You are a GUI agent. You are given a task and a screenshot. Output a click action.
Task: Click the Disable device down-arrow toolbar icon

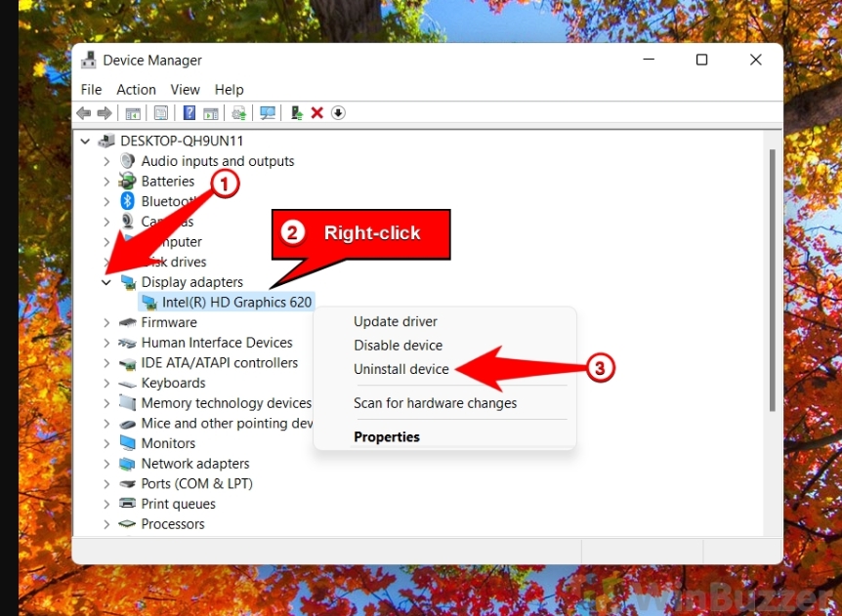pyautogui.click(x=338, y=113)
